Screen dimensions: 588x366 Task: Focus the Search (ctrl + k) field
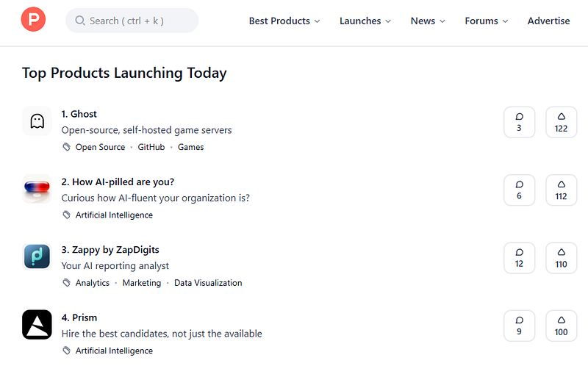click(x=132, y=21)
